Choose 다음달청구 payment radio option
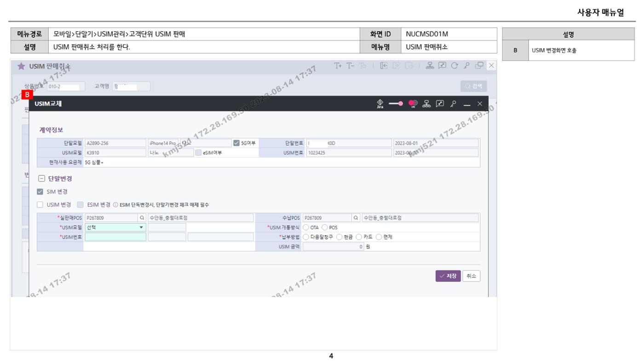Viewport: 644px width, 362px height. pos(306,237)
